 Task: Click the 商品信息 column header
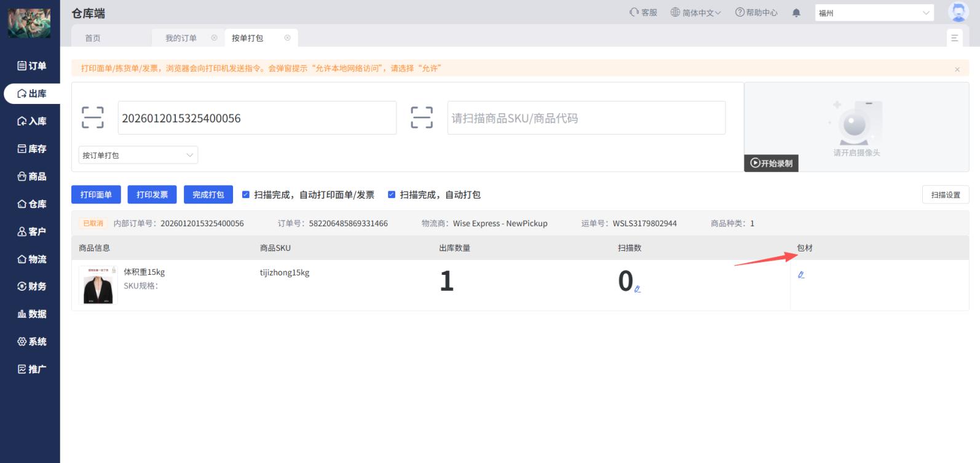point(95,248)
